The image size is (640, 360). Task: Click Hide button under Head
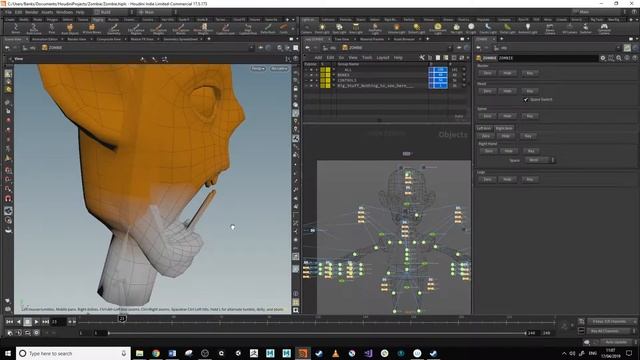coord(507,91)
